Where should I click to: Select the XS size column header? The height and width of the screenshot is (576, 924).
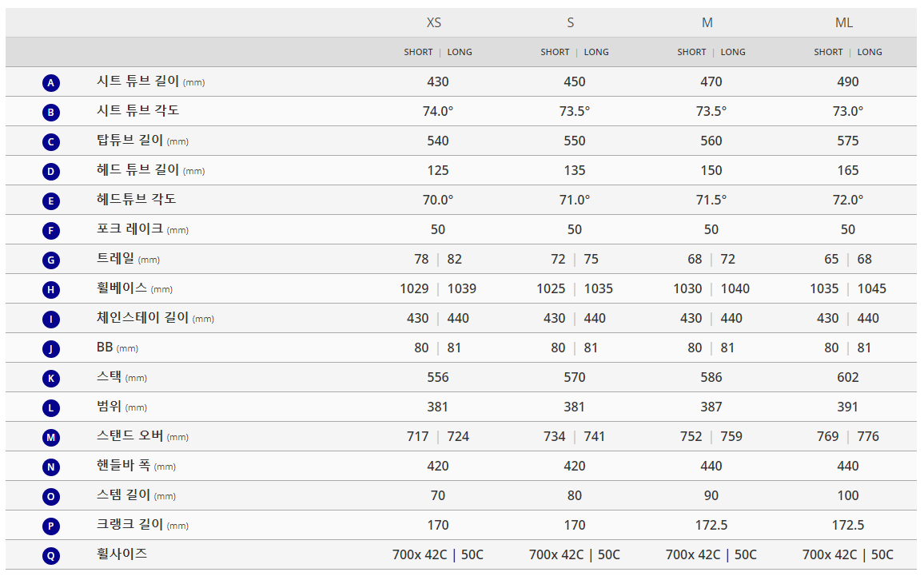point(434,22)
